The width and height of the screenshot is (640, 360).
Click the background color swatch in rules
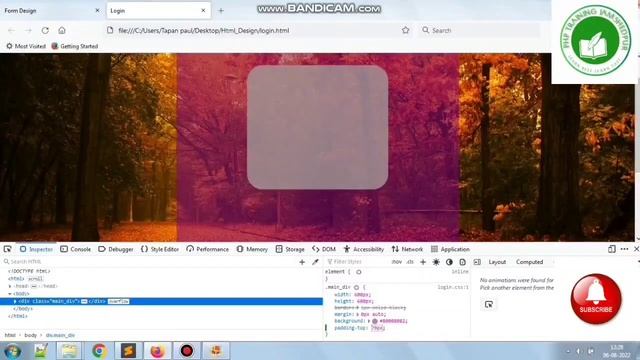tap(375, 321)
